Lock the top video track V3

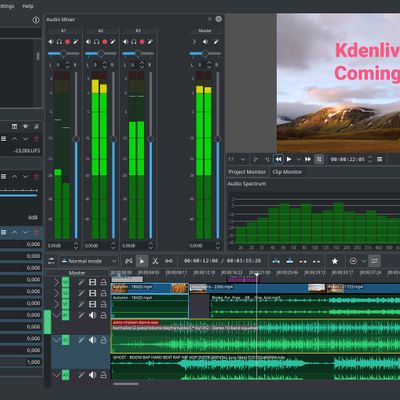click(104, 282)
